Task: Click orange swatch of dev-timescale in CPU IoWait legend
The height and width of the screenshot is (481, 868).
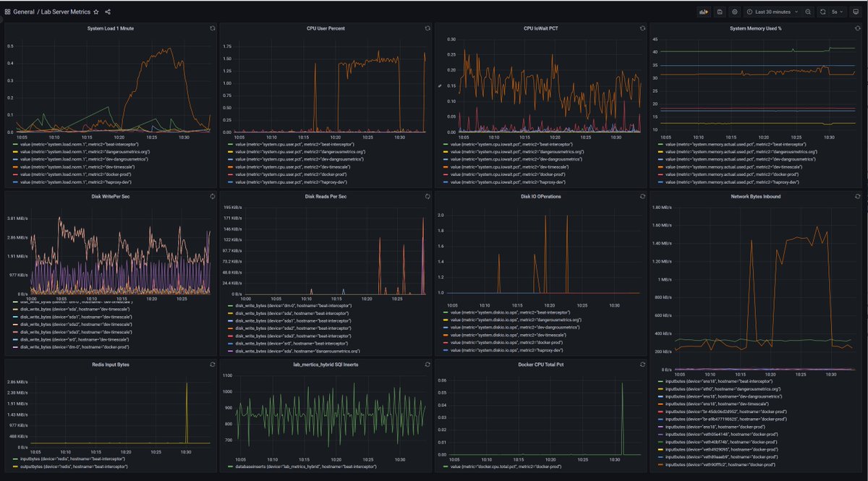Action: coord(445,167)
